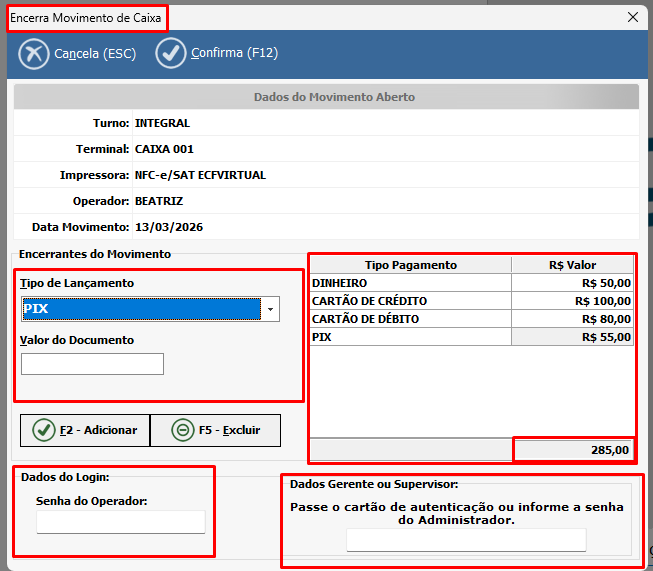653x571 pixels.
Task: Click the Valor do Documento field
Action: click(92, 364)
